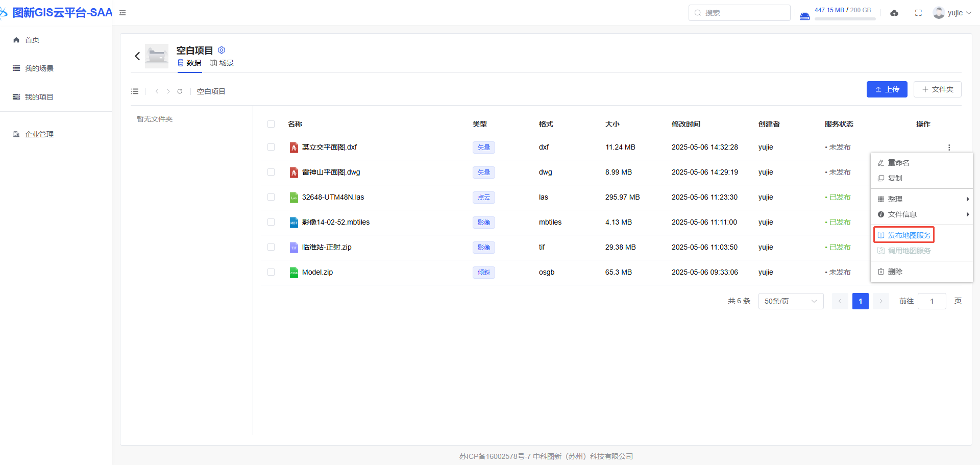Open the 50条/页 page size dropdown

790,301
